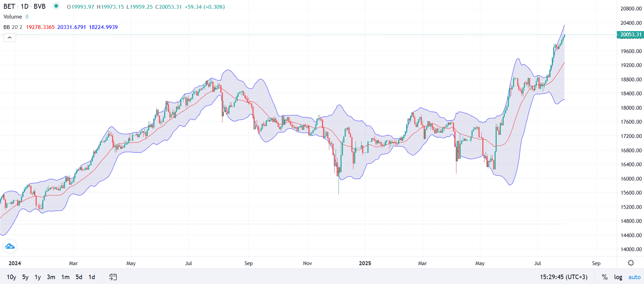Click the 20053.31 current price label

pos(630,35)
